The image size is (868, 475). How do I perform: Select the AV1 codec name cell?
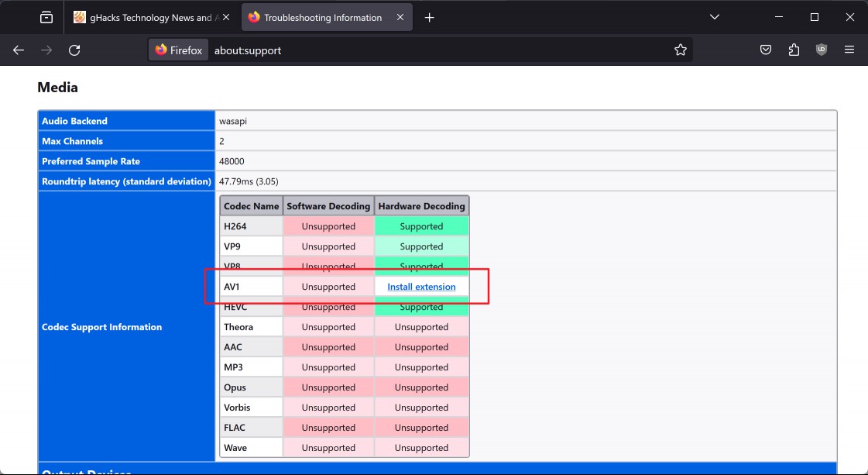pos(252,287)
